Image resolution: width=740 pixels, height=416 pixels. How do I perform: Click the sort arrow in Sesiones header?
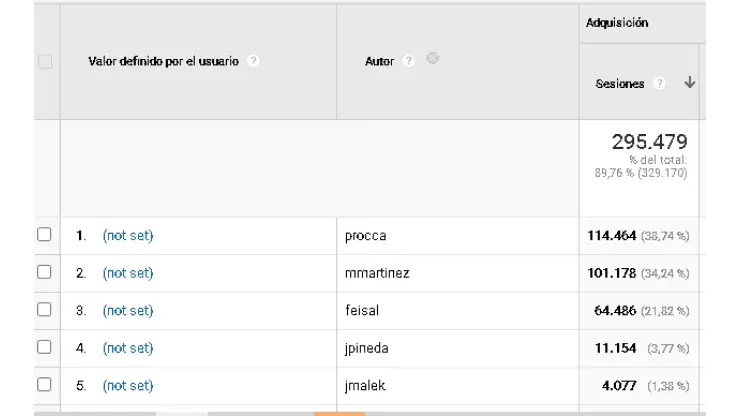[689, 83]
